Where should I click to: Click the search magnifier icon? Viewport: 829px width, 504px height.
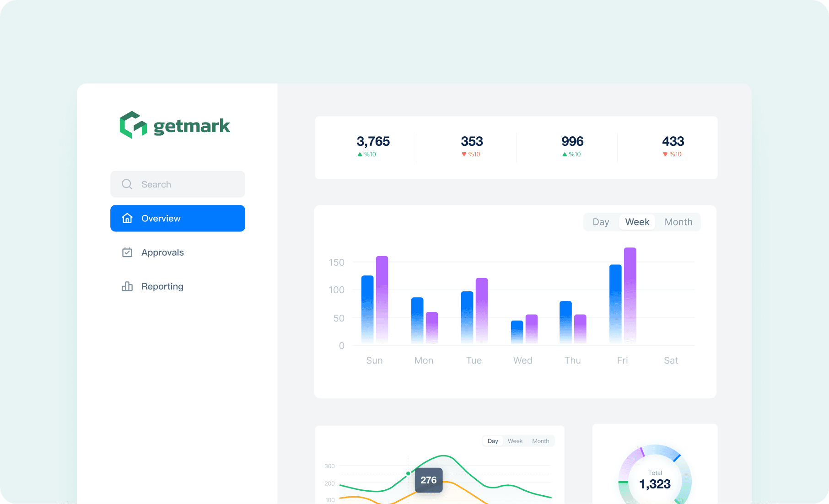(127, 184)
